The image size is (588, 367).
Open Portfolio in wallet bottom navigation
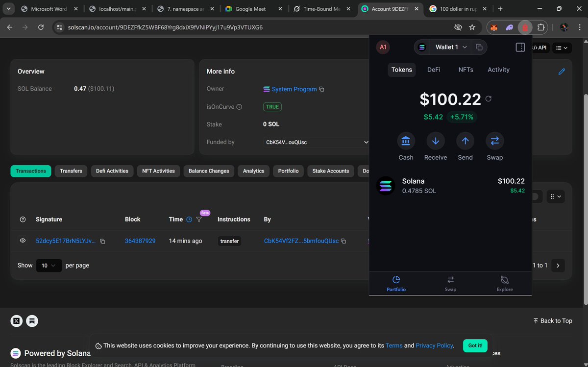[x=396, y=283]
